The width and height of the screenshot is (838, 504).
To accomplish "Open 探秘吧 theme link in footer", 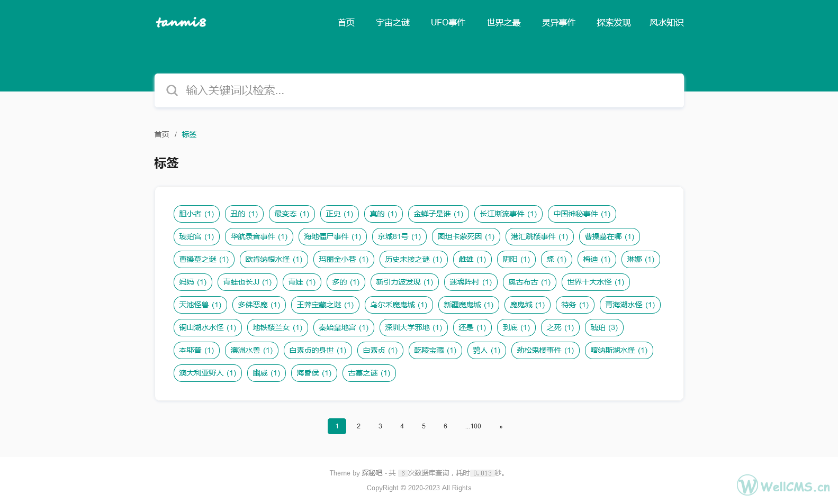I will (372, 473).
